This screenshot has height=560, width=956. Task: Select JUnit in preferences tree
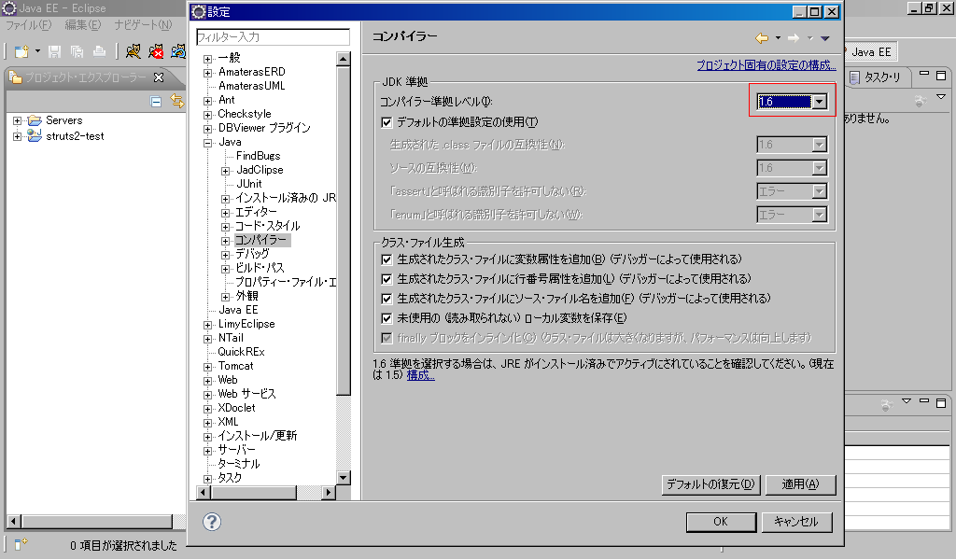249,184
